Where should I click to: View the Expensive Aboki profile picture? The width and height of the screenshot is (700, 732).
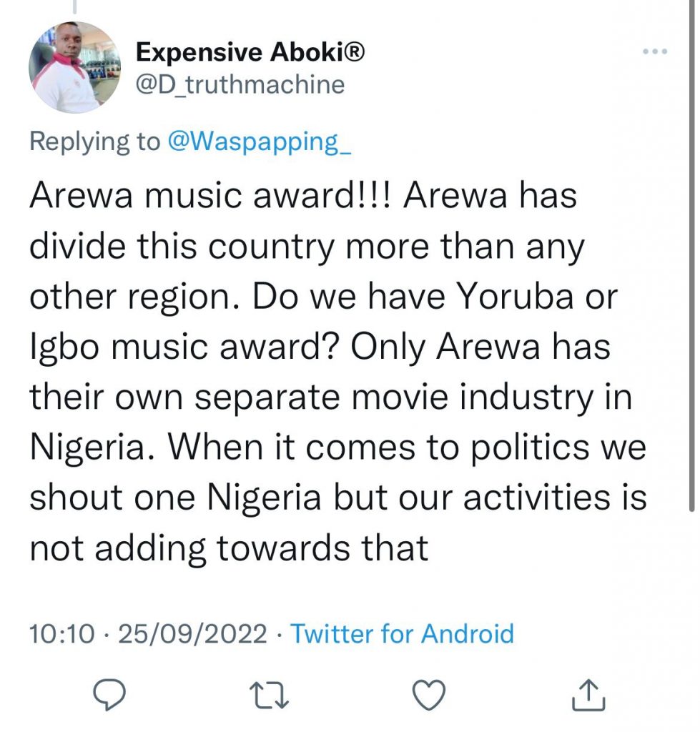tap(74, 68)
